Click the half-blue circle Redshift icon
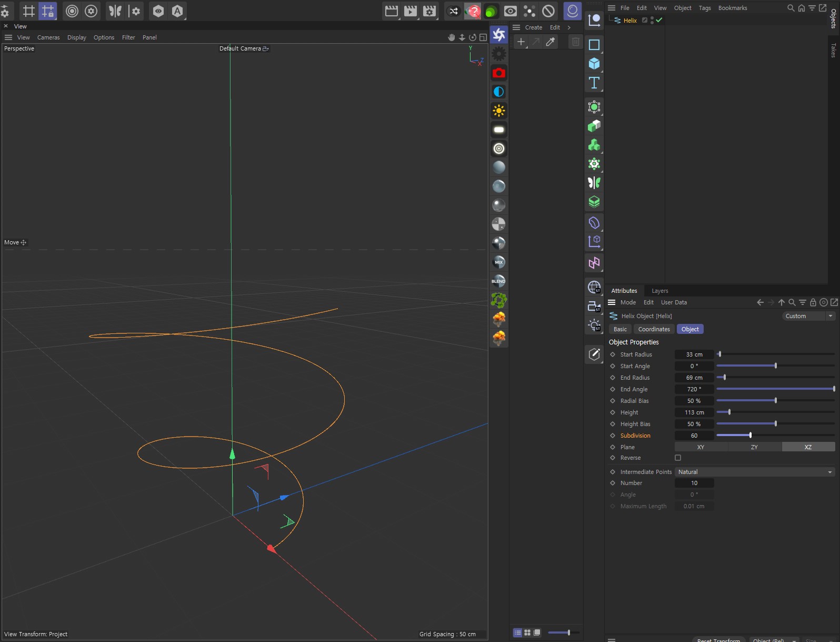The height and width of the screenshot is (642, 840). point(499,92)
